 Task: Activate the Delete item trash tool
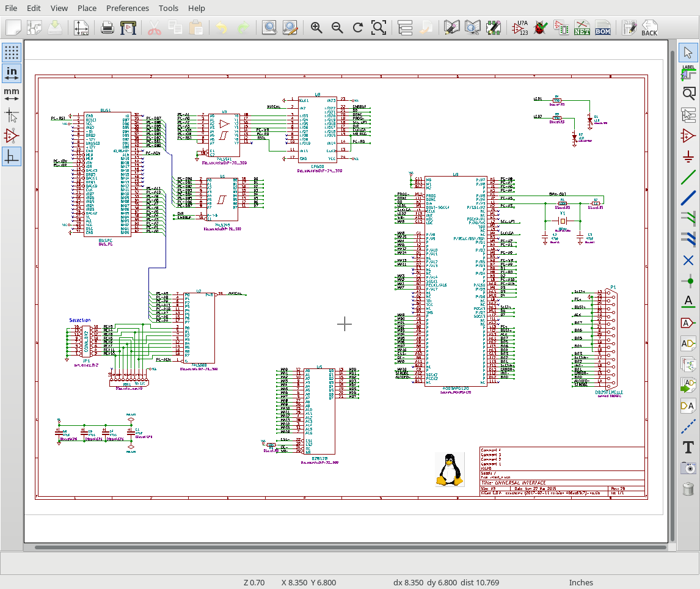click(688, 489)
